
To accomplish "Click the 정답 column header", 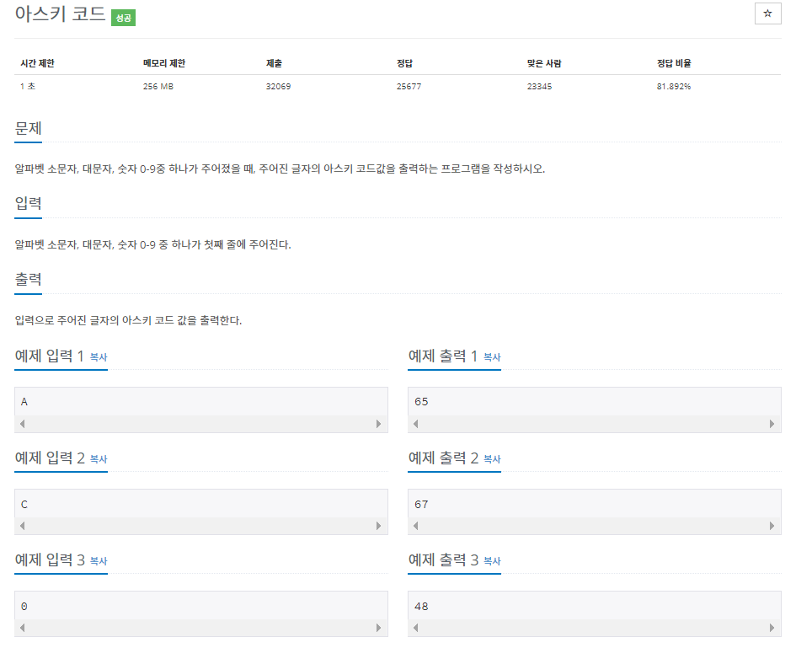I will 404,63.
